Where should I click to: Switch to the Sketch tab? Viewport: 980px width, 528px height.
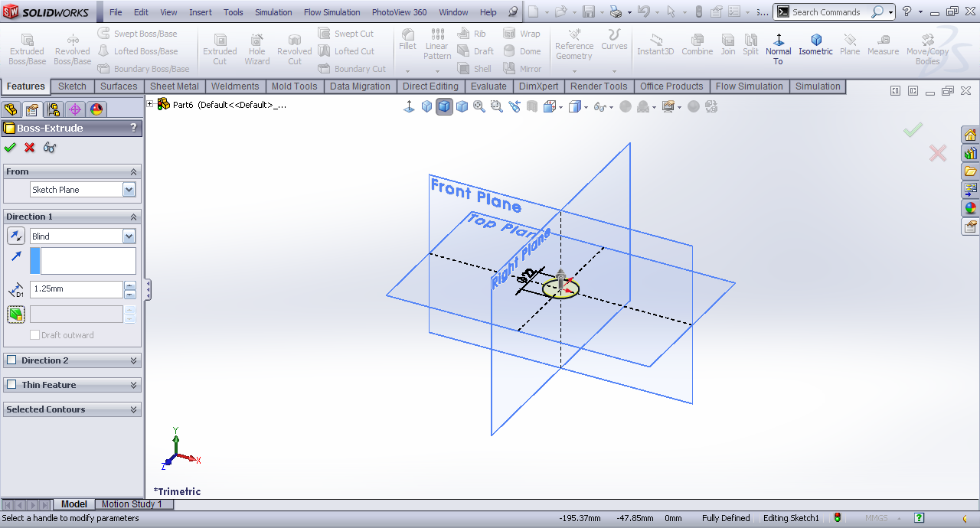72,86
